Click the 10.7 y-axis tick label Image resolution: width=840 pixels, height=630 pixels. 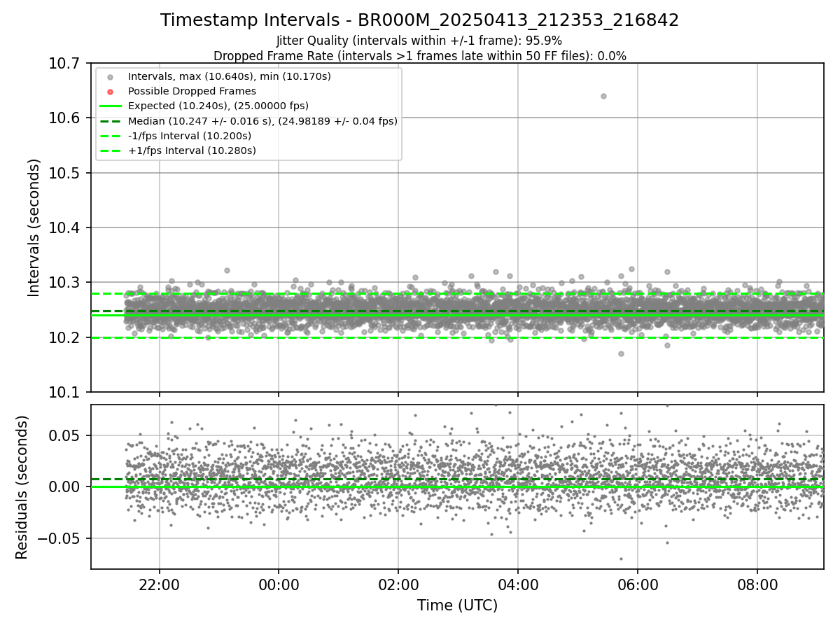[x=65, y=63]
